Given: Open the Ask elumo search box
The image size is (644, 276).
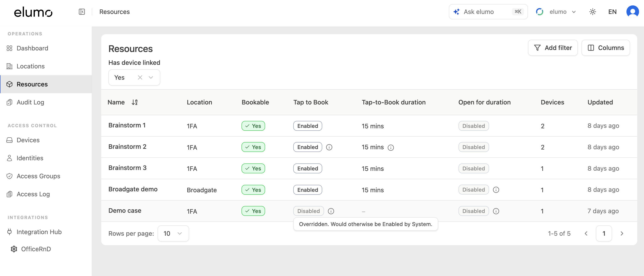Looking at the screenshot, I should 488,12.
